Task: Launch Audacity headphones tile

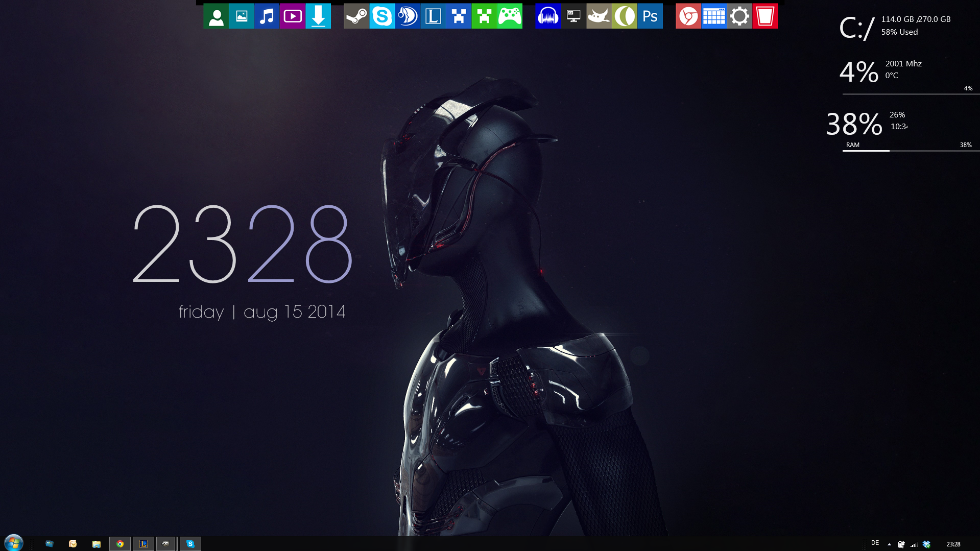Action: 548,16
